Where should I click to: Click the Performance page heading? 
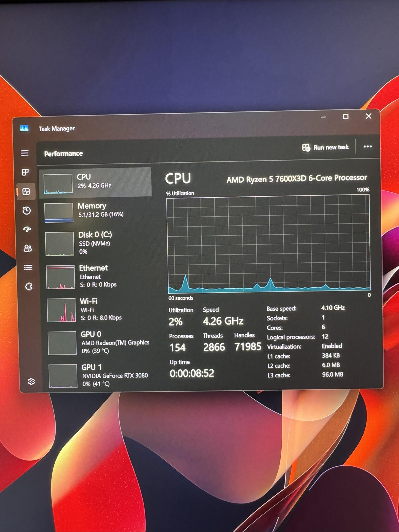tap(63, 154)
